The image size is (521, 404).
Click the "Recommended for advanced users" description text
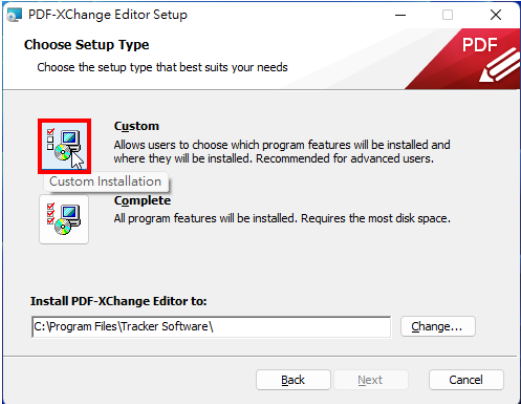[345, 158]
